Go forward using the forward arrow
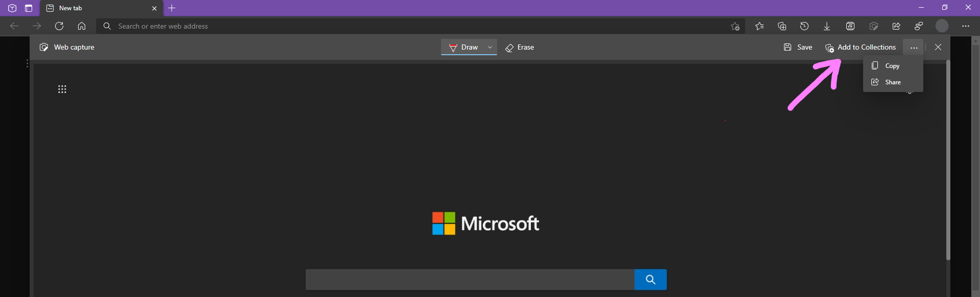Viewport: 980px width, 297px height. point(37,26)
